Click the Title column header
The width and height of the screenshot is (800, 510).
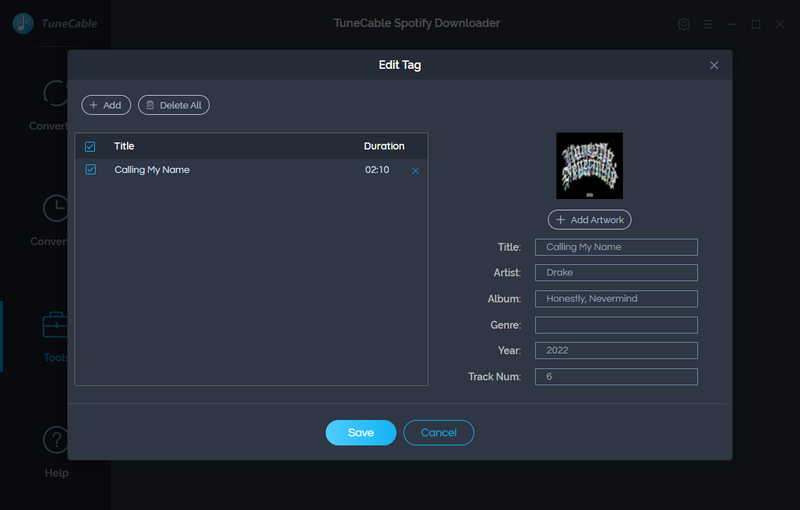tap(124, 146)
